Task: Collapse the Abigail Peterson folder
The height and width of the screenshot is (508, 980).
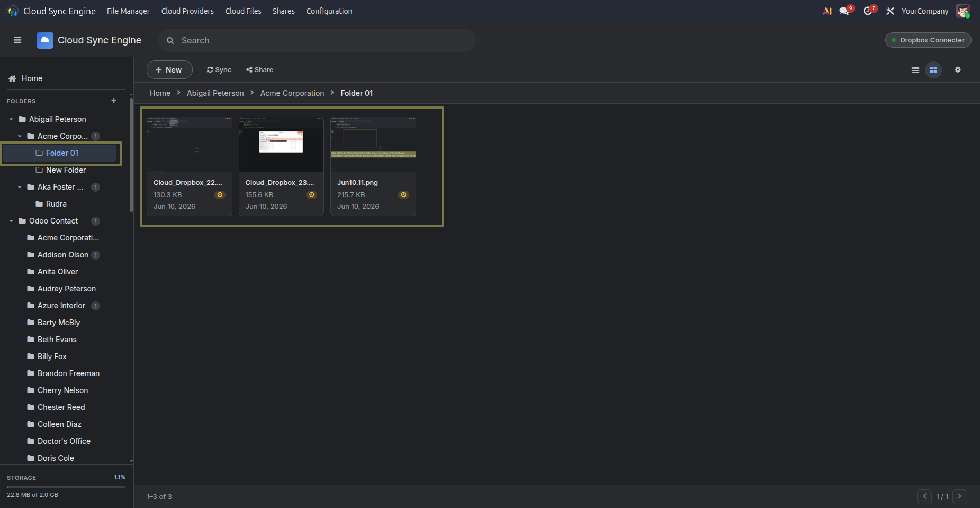Action: click(11, 119)
